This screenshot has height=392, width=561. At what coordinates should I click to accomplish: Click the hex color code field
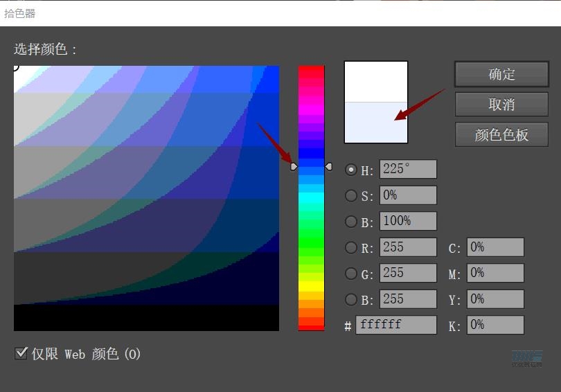[395, 325]
